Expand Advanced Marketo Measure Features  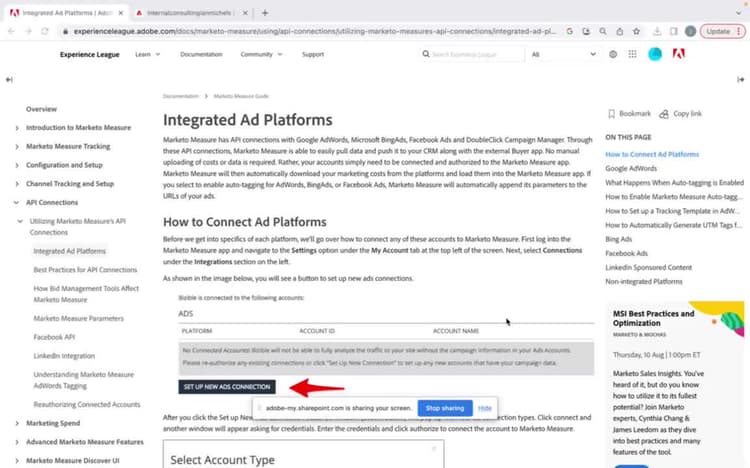coord(17,442)
